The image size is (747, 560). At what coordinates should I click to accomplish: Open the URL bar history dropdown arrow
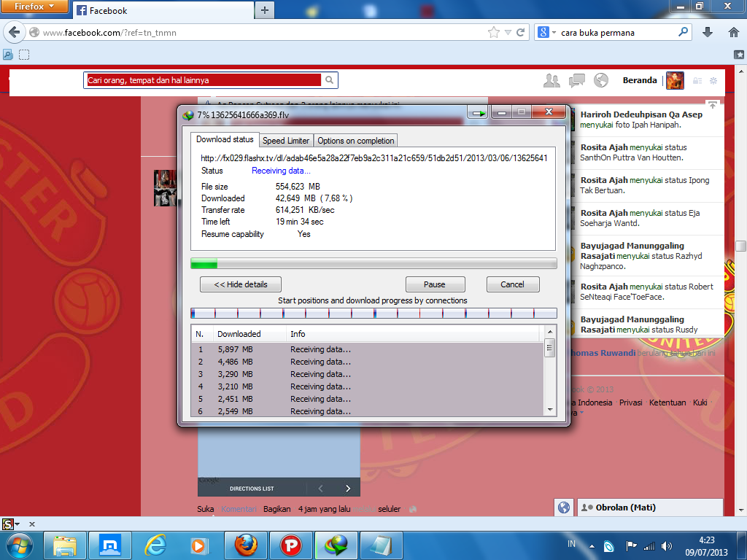pyautogui.click(x=508, y=33)
